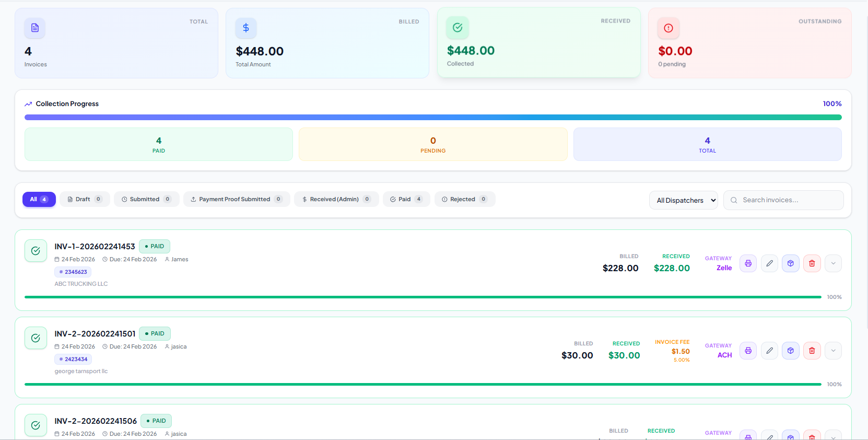Expand details of invoice INV-1-202602241453
This screenshot has height=440, width=868.
click(x=834, y=263)
